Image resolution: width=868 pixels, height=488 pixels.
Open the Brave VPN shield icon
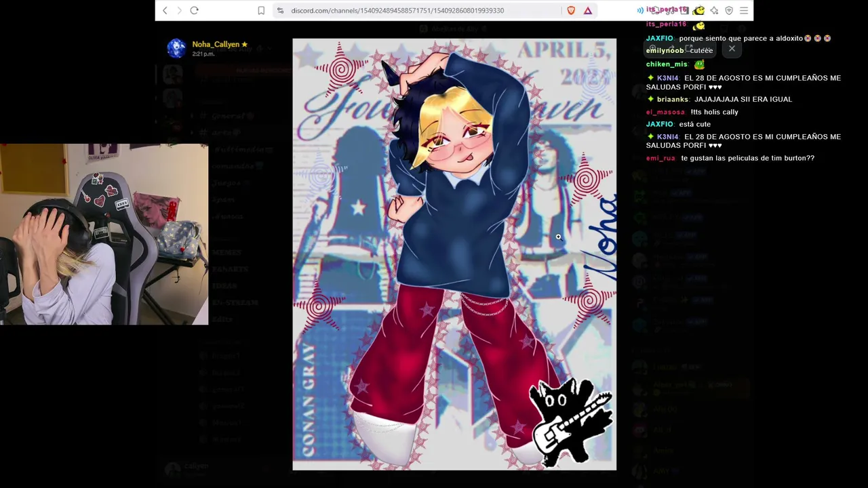(x=729, y=10)
